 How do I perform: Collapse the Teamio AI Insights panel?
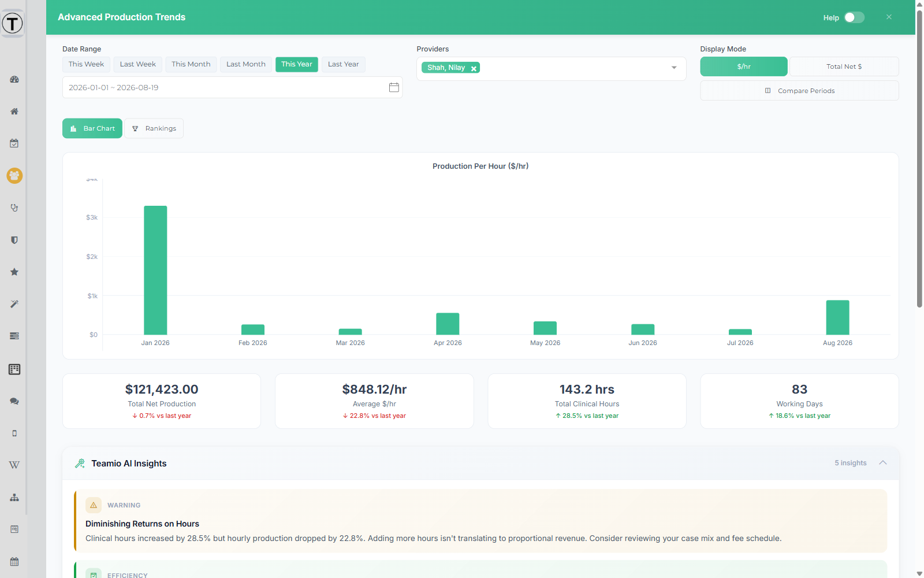point(882,463)
